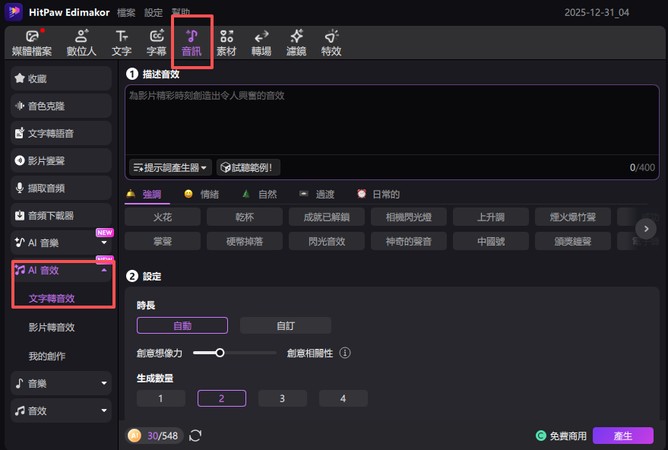This screenshot has height=450, width=668.
Task: Set generation count to 2
Action: (222, 398)
